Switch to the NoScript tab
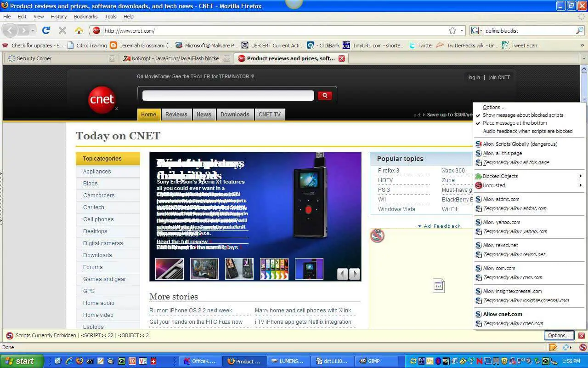 point(177,58)
